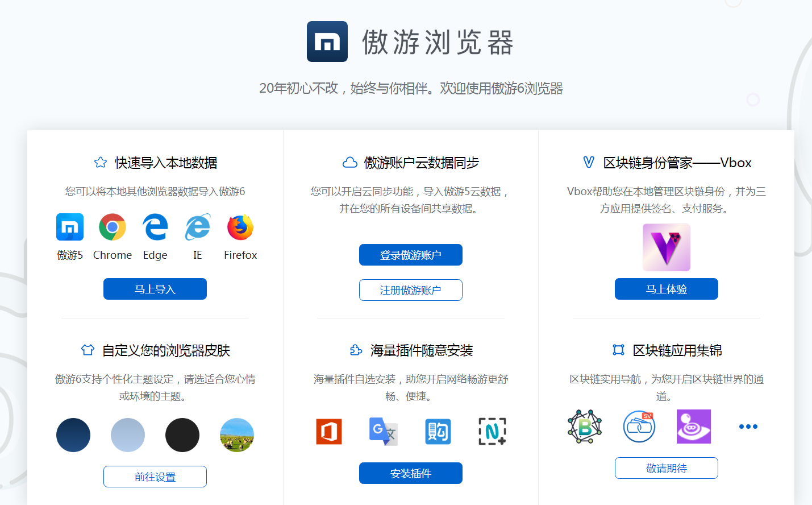The image size is (812, 505).
Task: Click the puzzle icon beside 海量插件随意安装
Action: click(356, 350)
